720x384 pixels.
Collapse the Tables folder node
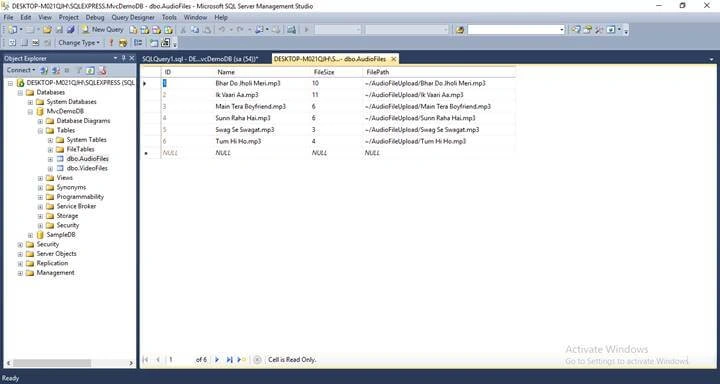click(x=40, y=130)
